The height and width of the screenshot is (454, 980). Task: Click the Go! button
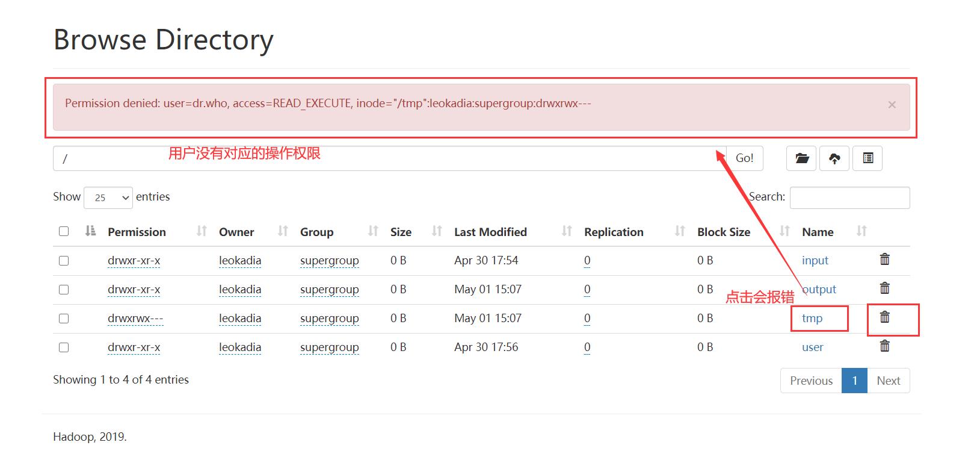tap(744, 158)
